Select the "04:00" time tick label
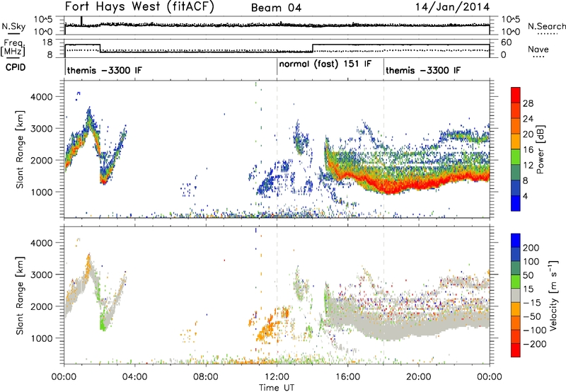This screenshot has height=392, width=566. 135,377
